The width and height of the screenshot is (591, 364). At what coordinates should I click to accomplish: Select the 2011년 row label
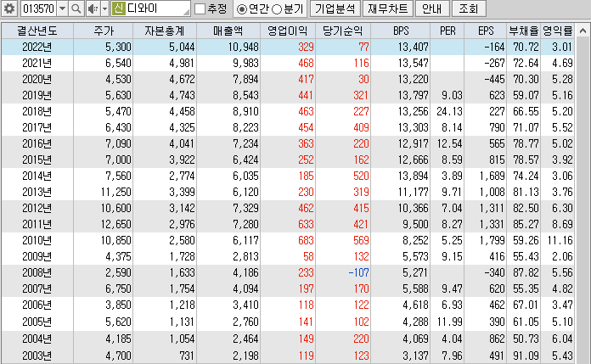click(37, 224)
